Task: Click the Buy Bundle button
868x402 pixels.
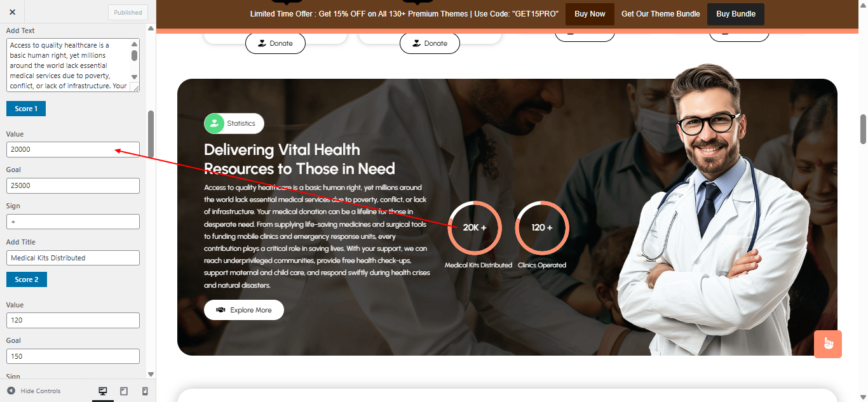Action: pos(736,14)
